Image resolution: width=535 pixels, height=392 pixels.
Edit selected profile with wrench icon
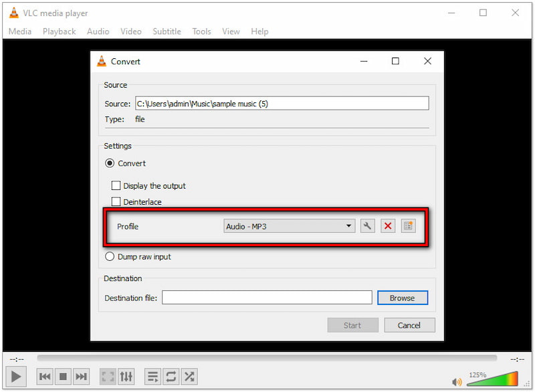point(367,226)
